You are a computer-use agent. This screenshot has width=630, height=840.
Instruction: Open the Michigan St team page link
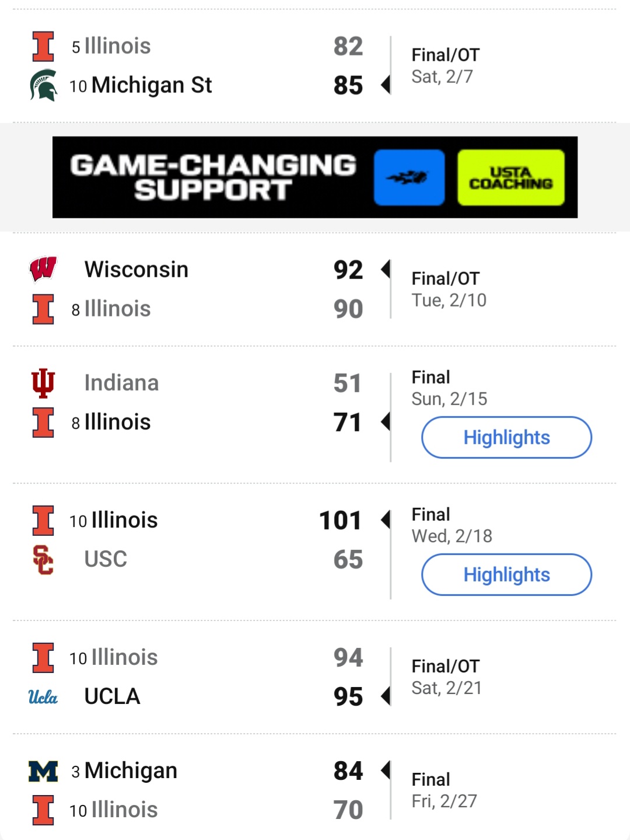152,85
